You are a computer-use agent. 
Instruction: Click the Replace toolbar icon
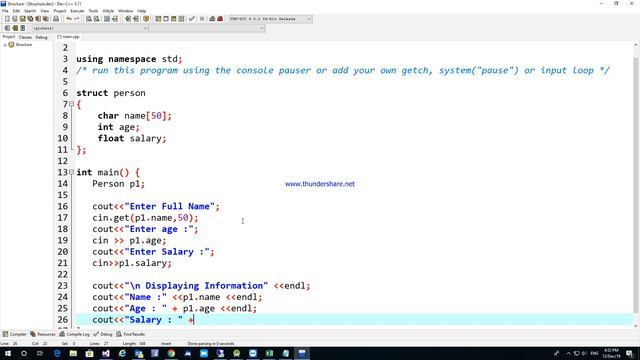[x=96, y=19]
